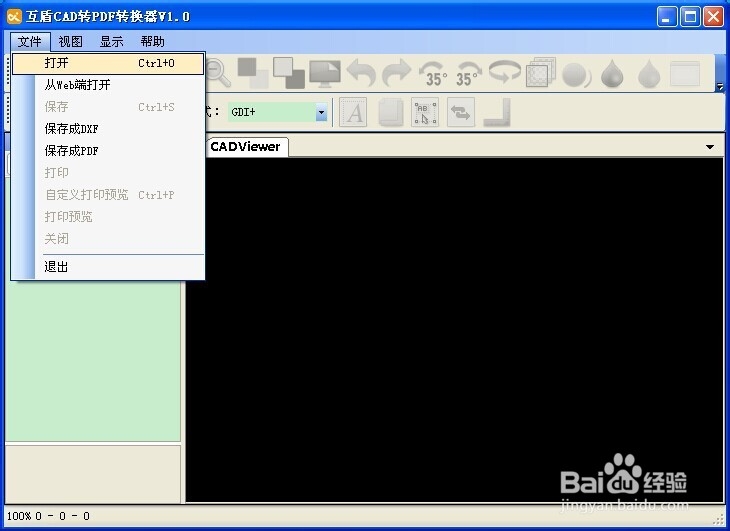Screen dimensions: 730x531
Task: Minimize the converter window
Action: point(667,17)
